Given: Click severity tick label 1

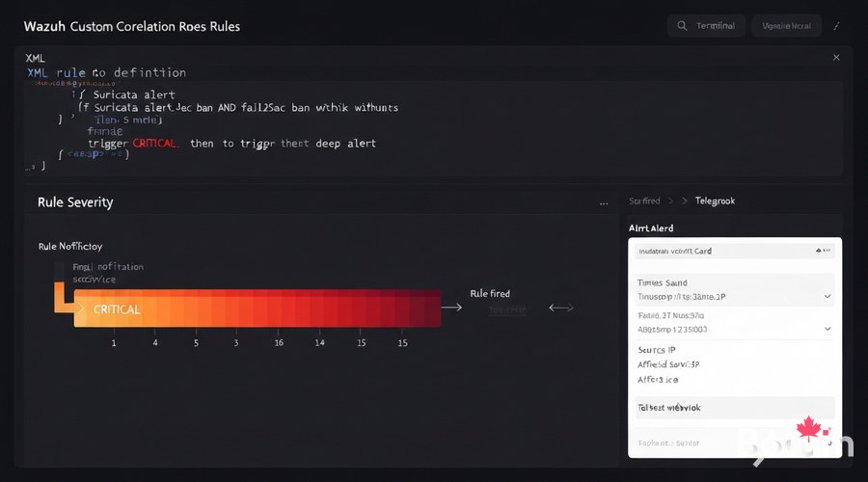Looking at the screenshot, I should tap(114, 342).
